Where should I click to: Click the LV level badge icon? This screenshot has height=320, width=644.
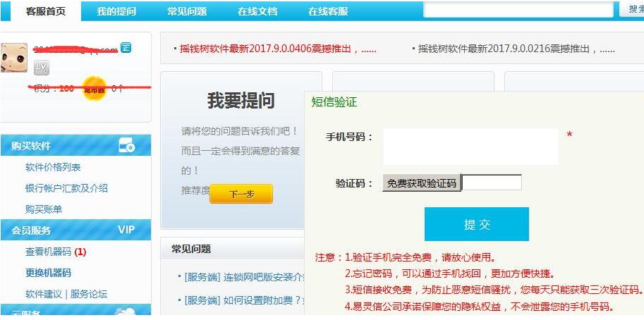tap(42, 68)
